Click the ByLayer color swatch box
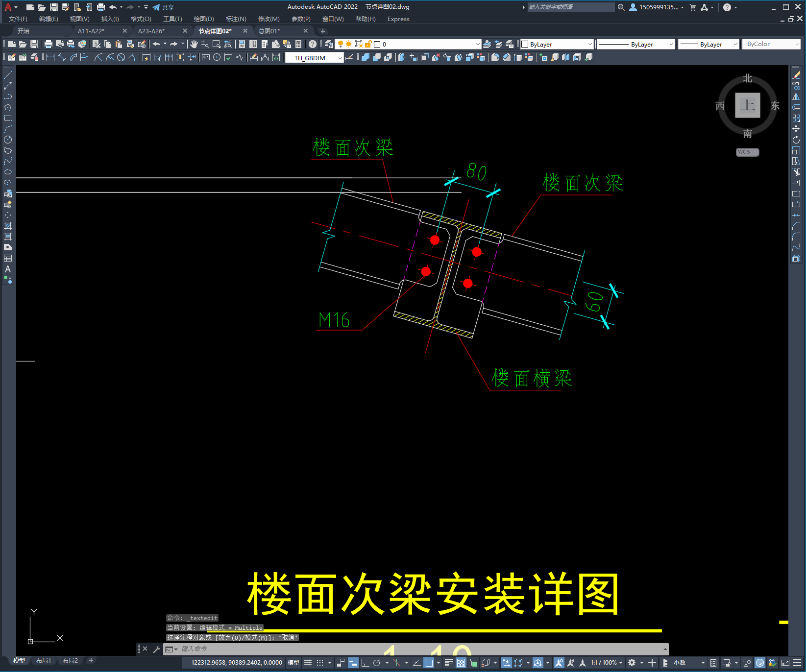Screen dimensions: 806x672 coord(525,44)
